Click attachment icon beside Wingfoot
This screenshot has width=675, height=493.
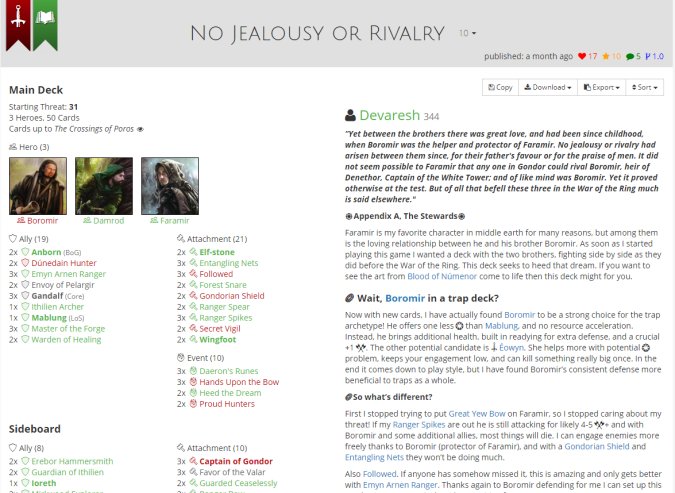point(193,340)
